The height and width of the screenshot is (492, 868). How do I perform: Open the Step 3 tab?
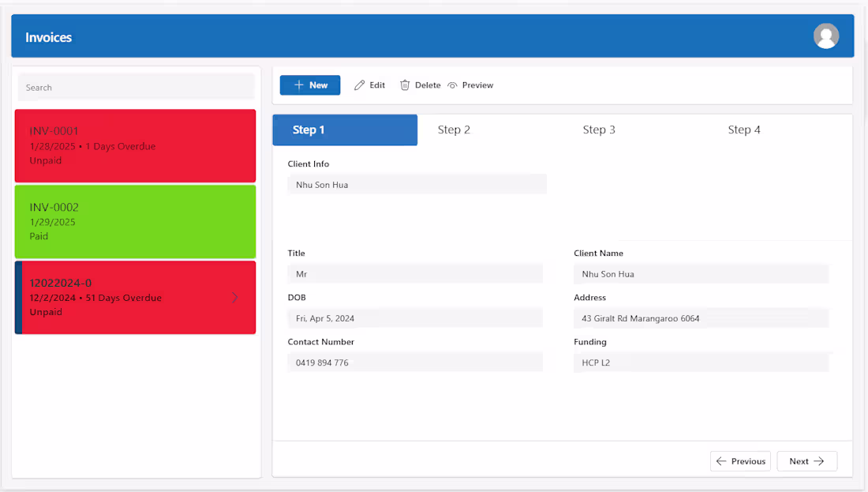(599, 130)
